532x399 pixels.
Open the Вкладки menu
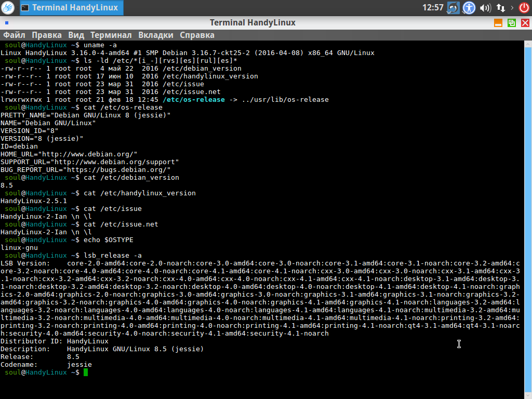pos(156,35)
